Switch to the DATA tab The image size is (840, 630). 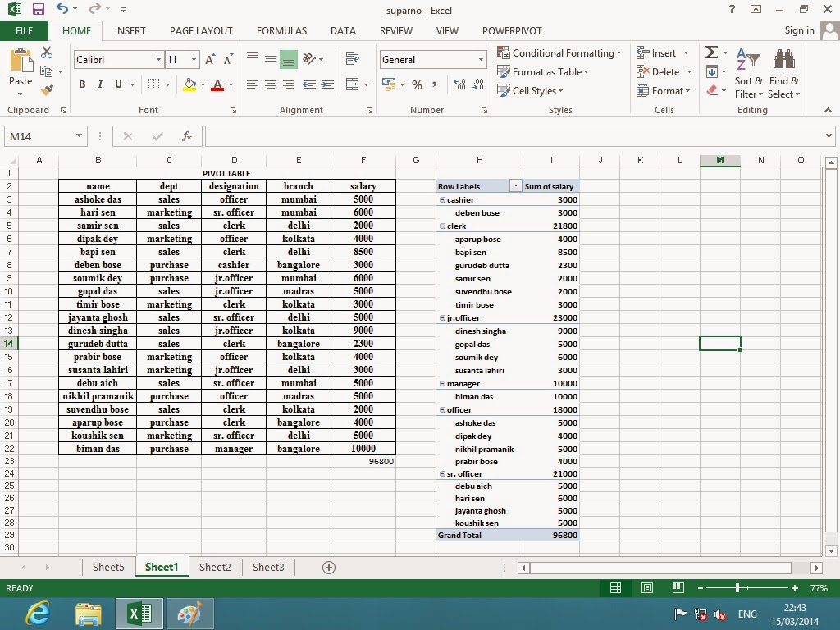343,31
